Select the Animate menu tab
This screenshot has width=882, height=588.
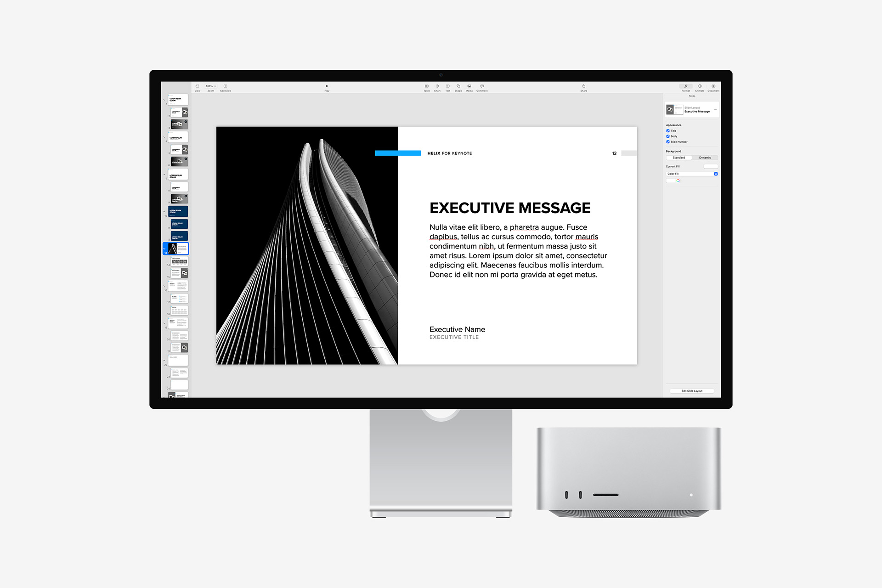[x=697, y=87]
